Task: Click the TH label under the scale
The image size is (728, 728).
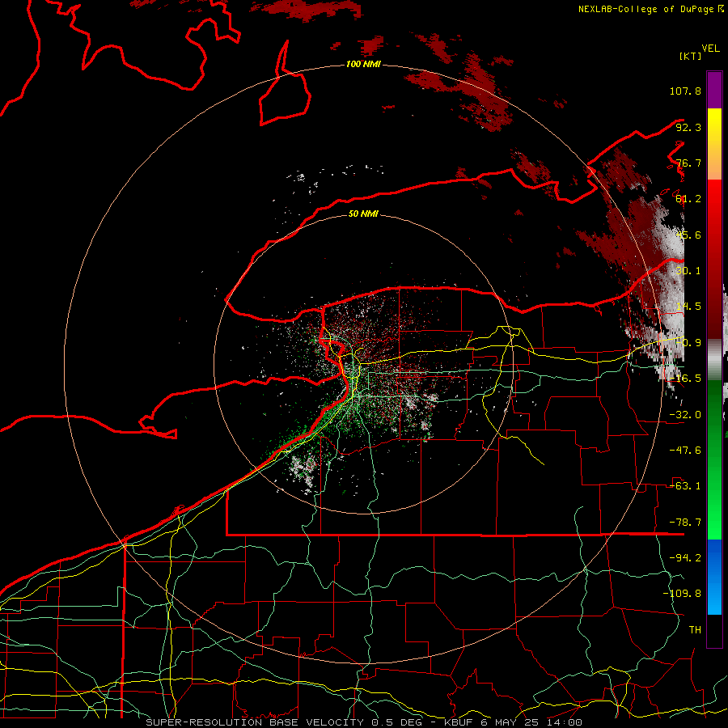Action: (x=695, y=630)
